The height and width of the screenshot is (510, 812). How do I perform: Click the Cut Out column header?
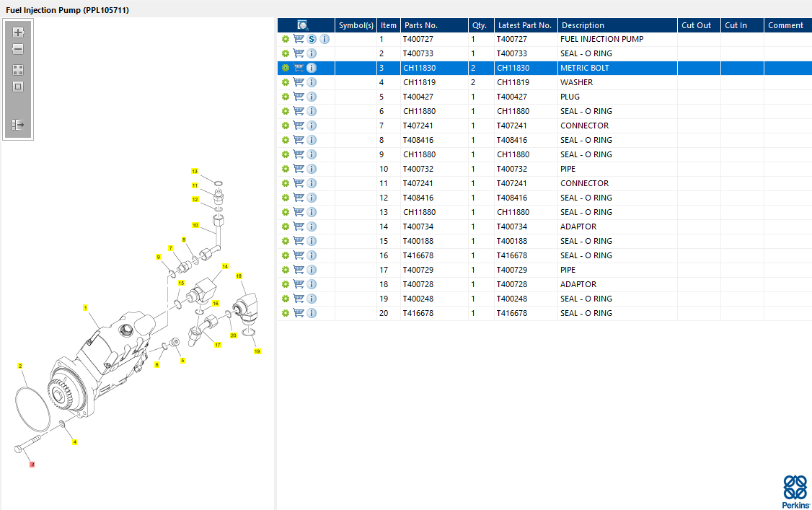699,25
